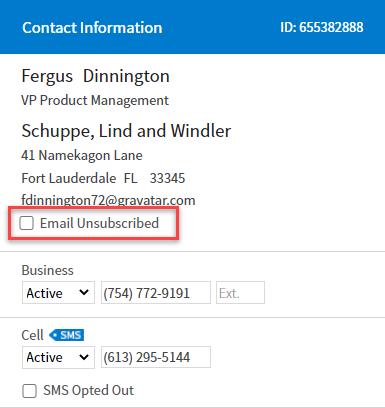Click the Fort Lauderdale city text
The height and width of the screenshot is (408, 385).
[69, 178]
